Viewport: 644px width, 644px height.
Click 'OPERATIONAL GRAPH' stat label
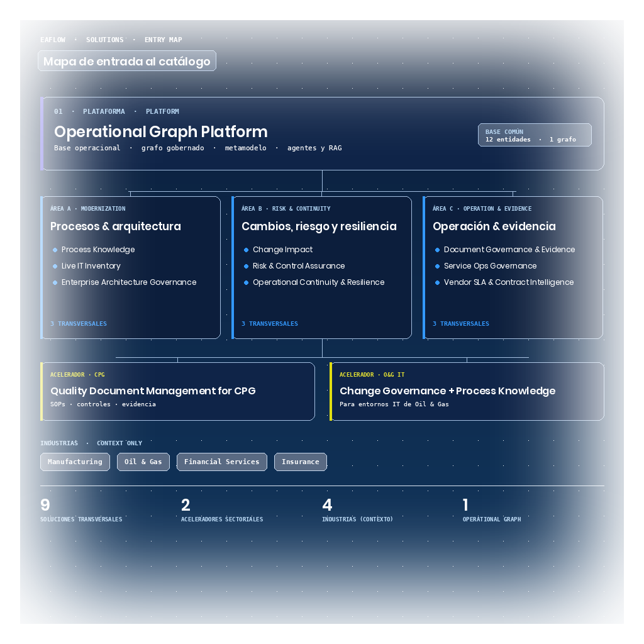click(x=492, y=519)
